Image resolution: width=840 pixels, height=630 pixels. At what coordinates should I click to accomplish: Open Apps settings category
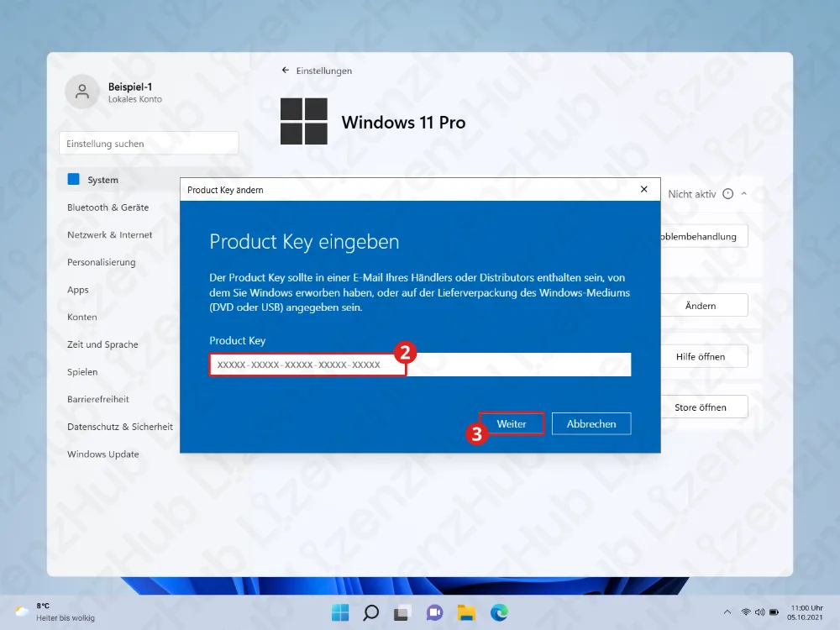[x=77, y=290]
